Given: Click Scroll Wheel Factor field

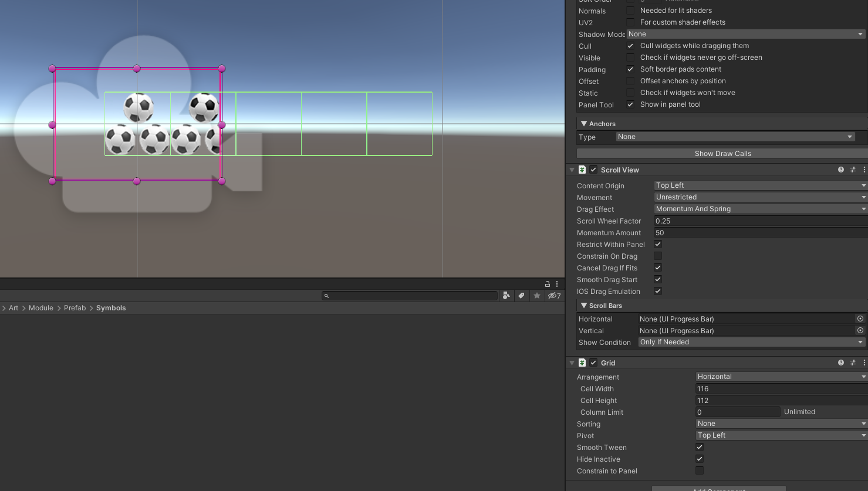Looking at the screenshot, I should (761, 221).
